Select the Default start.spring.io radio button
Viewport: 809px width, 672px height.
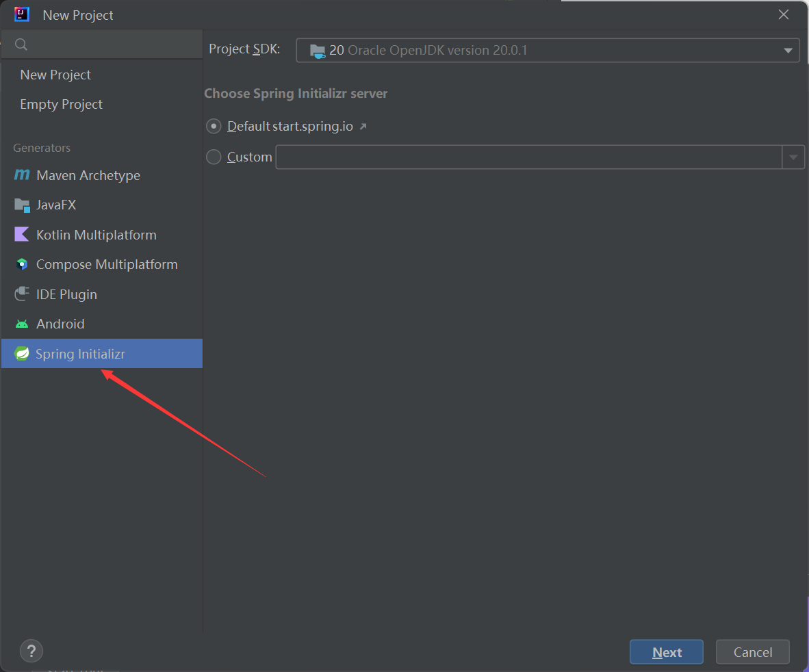[214, 127]
